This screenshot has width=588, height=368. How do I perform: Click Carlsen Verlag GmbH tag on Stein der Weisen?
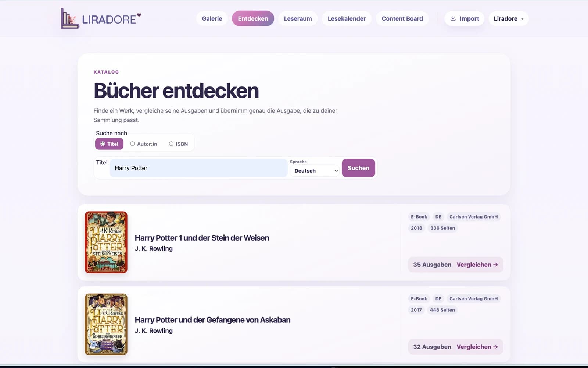coord(473,217)
